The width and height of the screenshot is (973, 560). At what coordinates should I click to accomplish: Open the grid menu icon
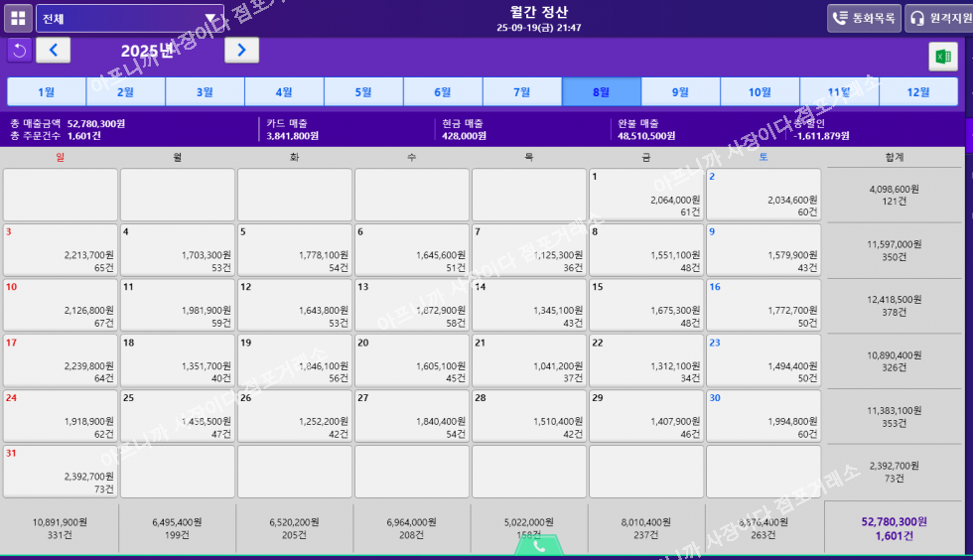point(18,18)
